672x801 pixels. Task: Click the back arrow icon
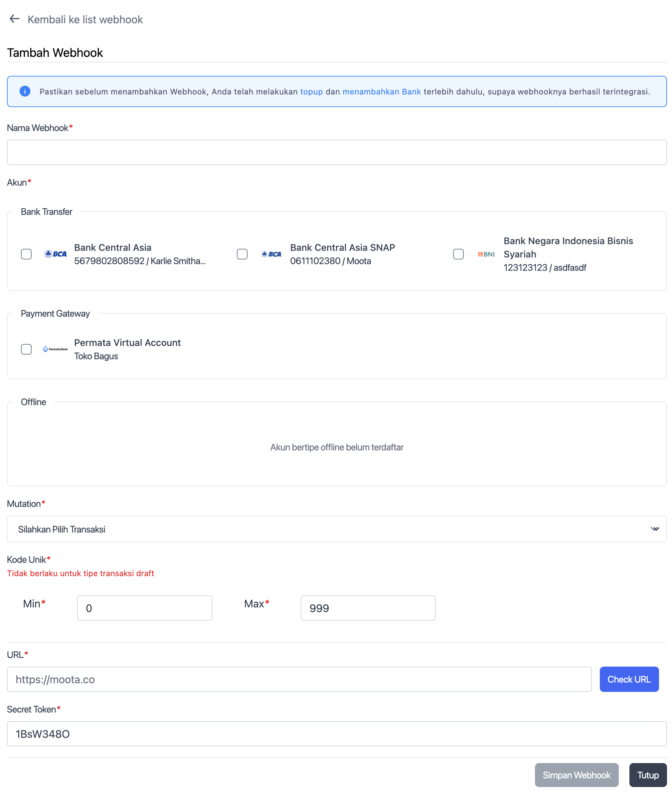click(14, 19)
